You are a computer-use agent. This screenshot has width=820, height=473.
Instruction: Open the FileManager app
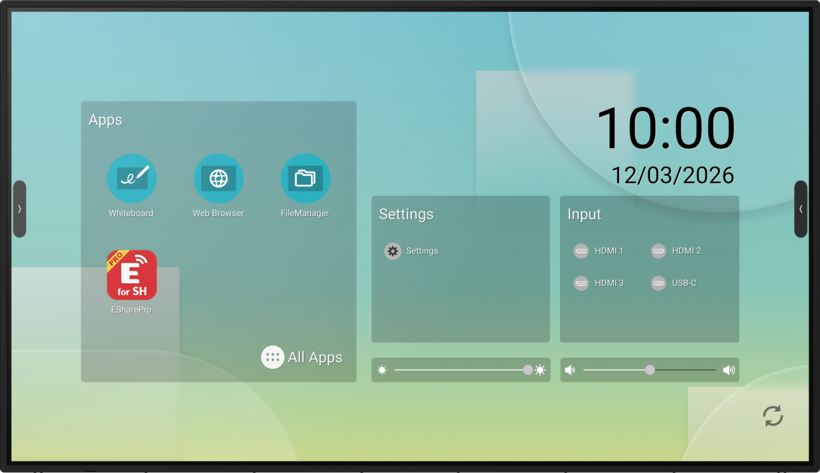pos(305,178)
